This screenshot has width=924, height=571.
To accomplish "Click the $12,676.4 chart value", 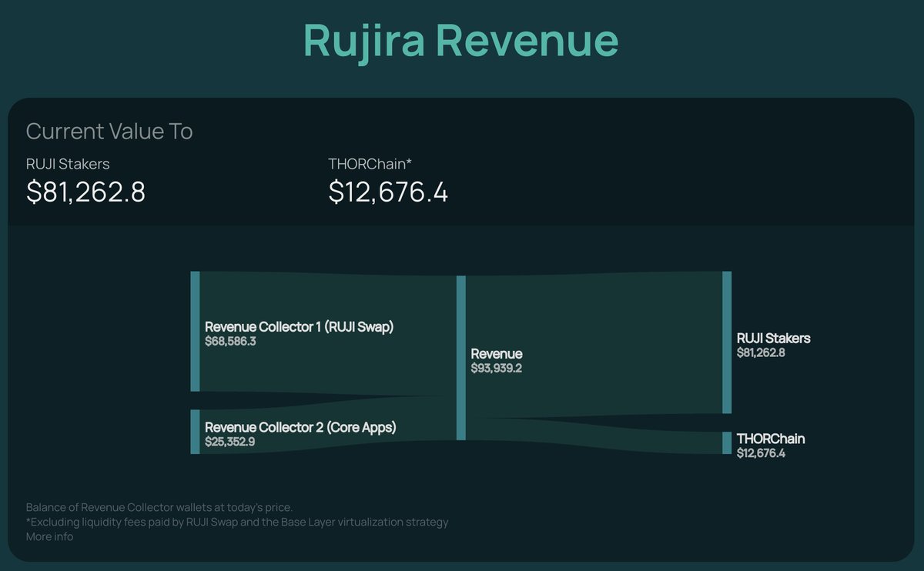I will (762, 453).
